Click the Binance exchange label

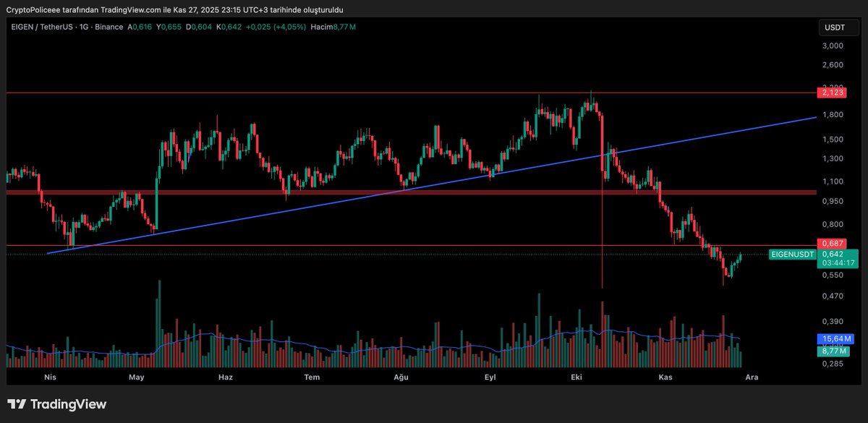pyautogui.click(x=109, y=27)
